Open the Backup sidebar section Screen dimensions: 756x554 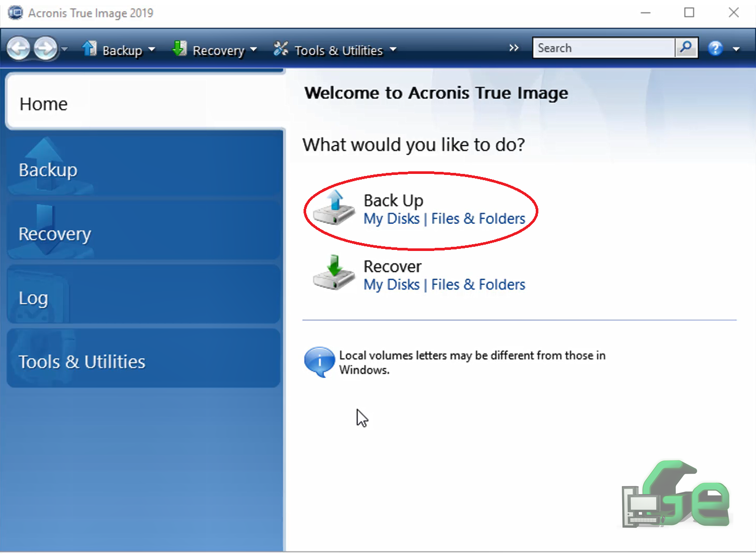(144, 167)
